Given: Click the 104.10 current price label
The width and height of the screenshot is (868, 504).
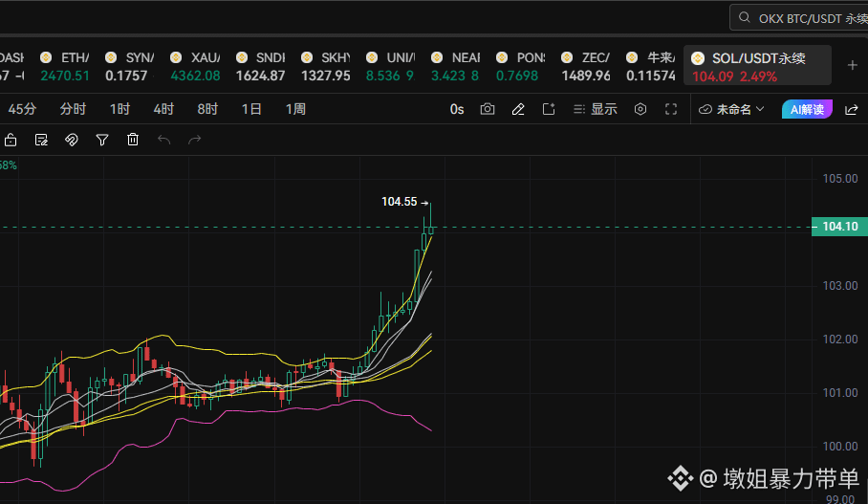Looking at the screenshot, I should [x=839, y=227].
